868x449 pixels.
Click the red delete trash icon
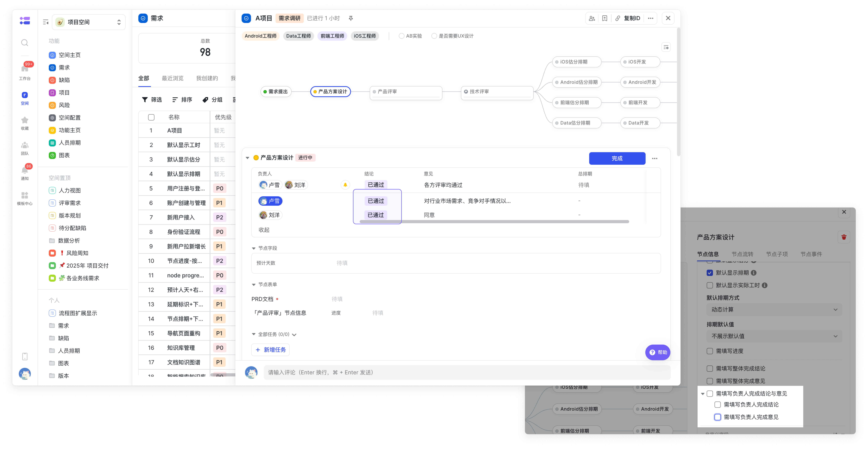point(844,237)
